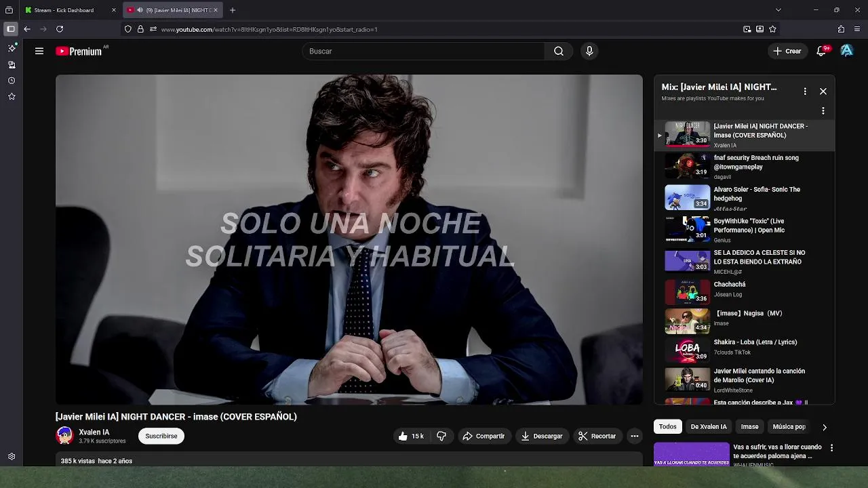Play BoyWithUke Toxic live performance

point(744,230)
